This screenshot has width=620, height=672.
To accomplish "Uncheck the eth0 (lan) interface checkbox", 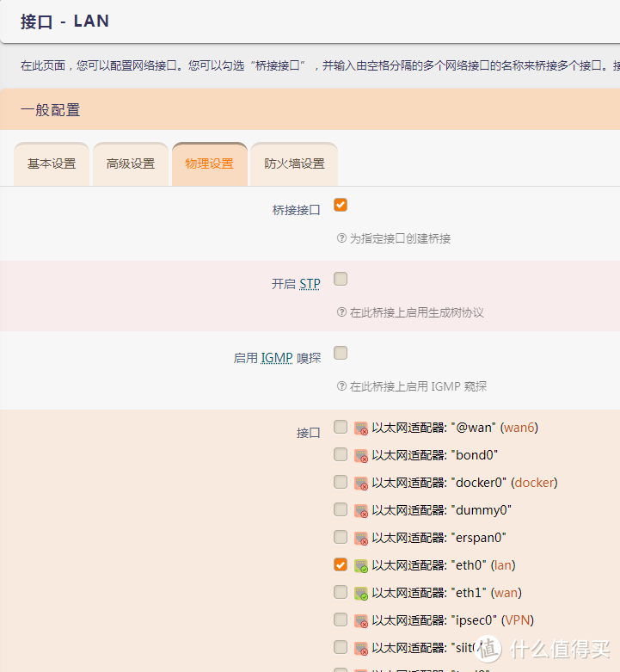I will tap(341, 564).
